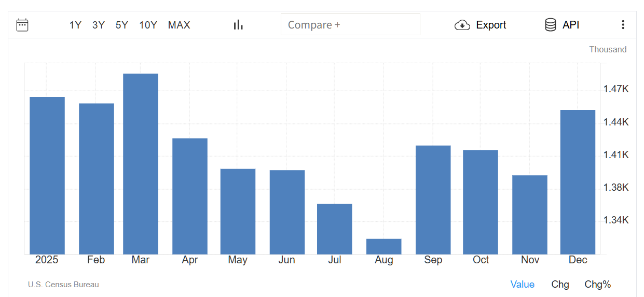Select the 3Y time range
The width and height of the screenshot is (644, 297).
pos(99,25)
